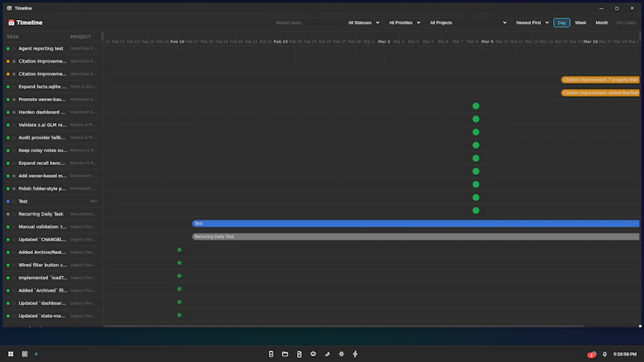Toggle the circle checkbox for the Test task
644x362 pixels.
tap(14, 202)
